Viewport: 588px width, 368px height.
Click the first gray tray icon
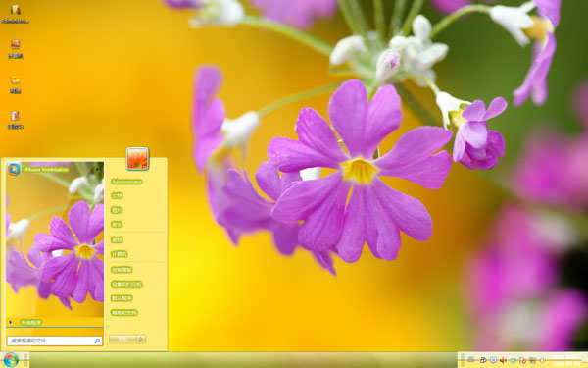(471, 360)
